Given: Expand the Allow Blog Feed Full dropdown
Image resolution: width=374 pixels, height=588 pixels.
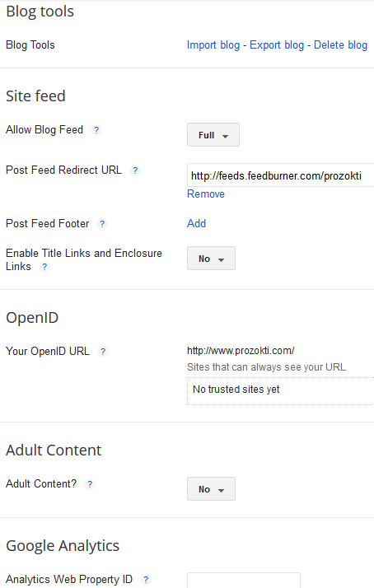Looking at the screenshot, I should point(213,134).
